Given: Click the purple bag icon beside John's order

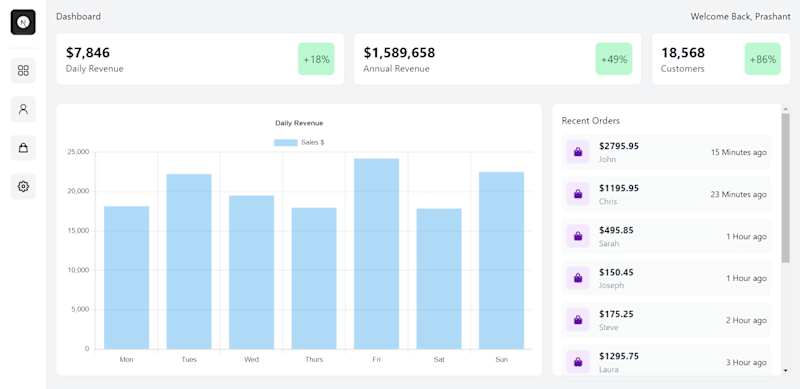Looking at the screenshot, I should point(578,152).
